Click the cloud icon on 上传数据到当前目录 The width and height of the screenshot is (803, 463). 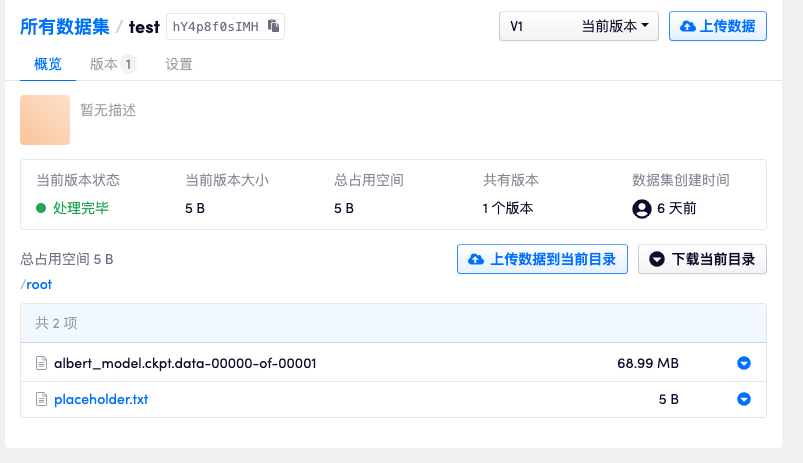(475, 259)
